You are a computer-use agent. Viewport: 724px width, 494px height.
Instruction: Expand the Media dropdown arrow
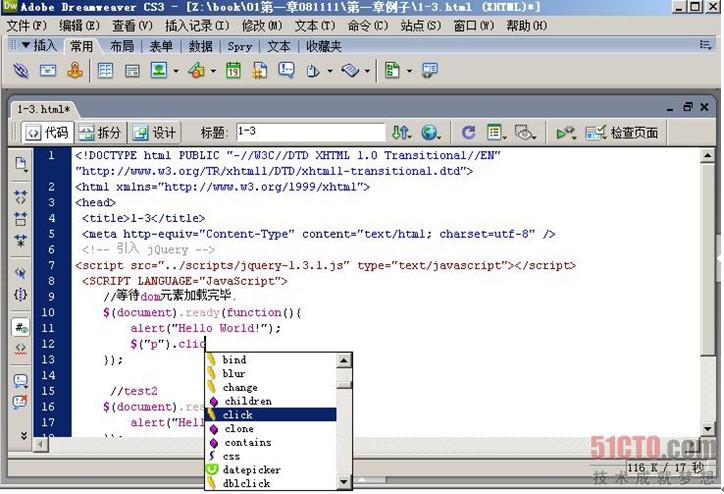point(213,71)
